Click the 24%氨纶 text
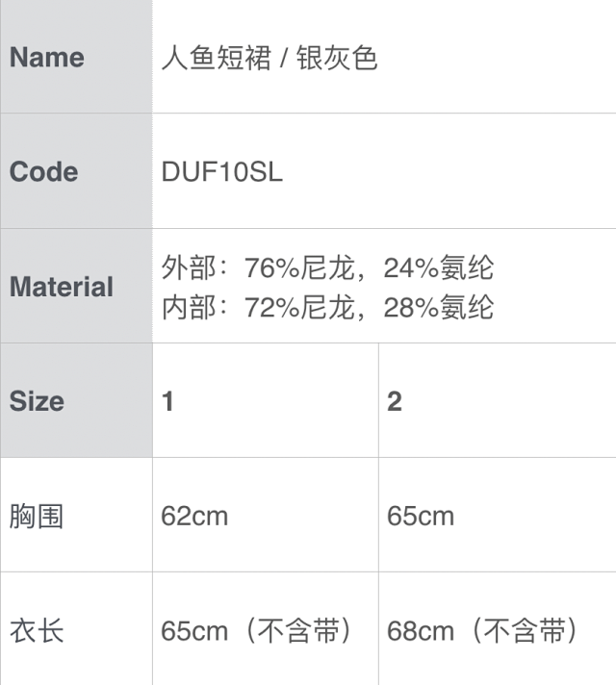Viewport: 616px width, 685px height. [x=438, y=267]
